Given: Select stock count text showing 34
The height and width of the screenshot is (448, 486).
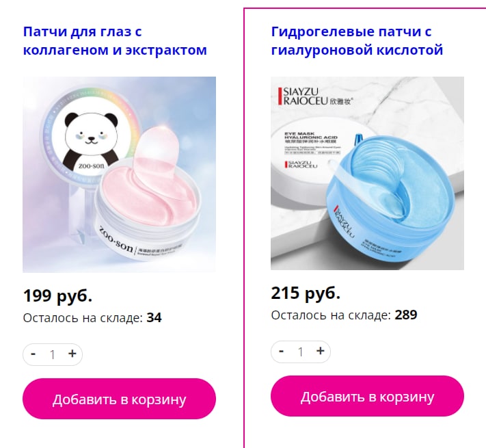Looking at the screenshot, I should coord(154,318).
